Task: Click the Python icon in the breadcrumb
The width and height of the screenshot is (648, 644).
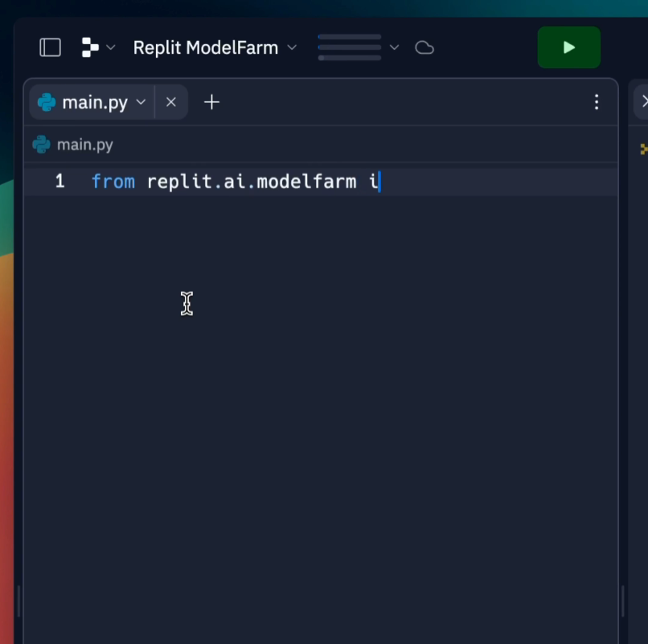Action: (x=41, y=145)
